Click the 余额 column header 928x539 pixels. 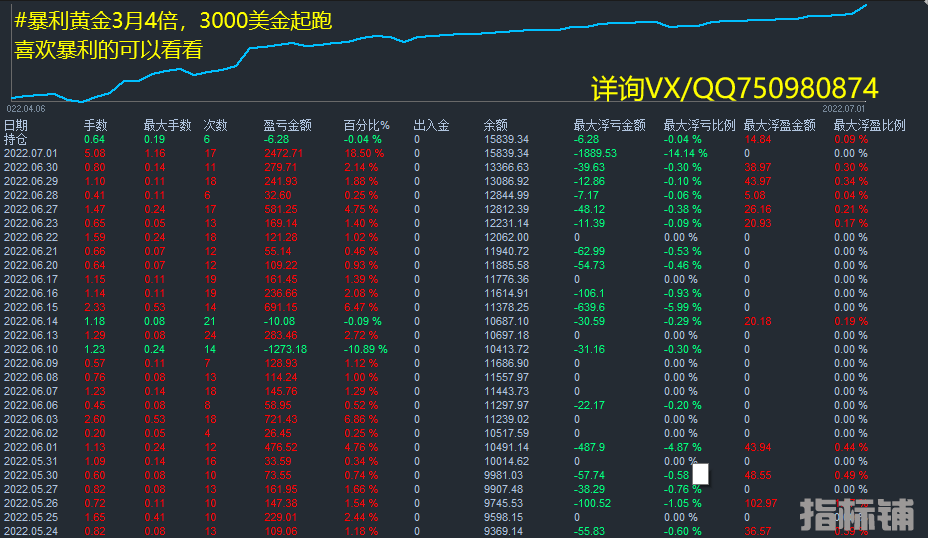coord(496,125)
